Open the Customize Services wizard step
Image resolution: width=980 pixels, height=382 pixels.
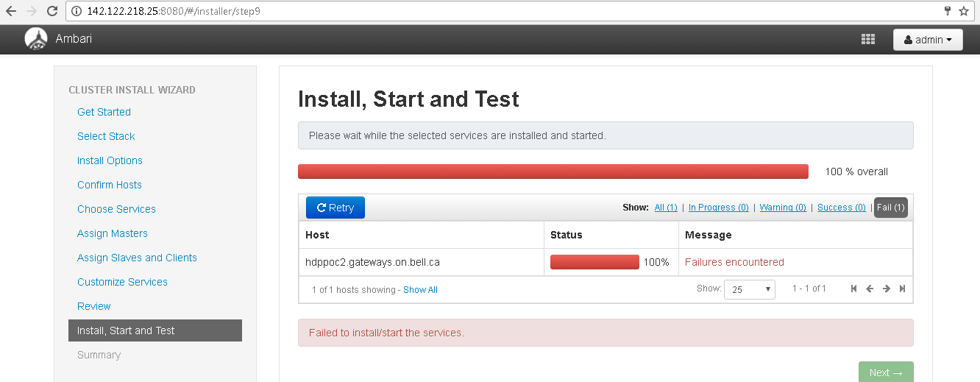pos(122,282)
